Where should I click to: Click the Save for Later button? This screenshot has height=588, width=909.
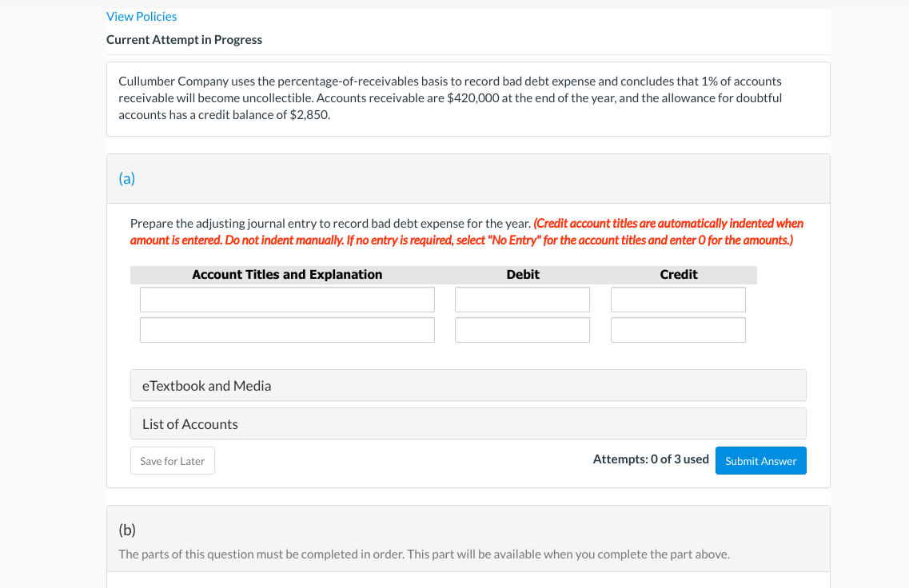(172, 460)
